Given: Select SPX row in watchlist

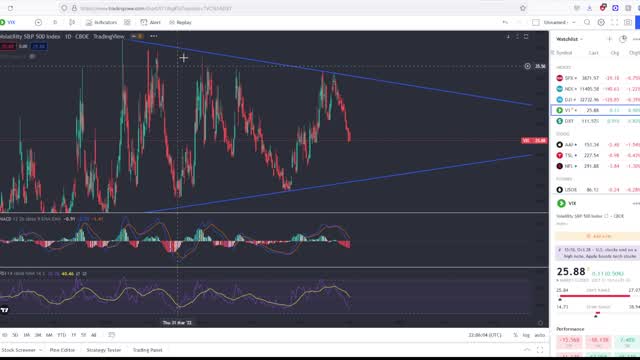Looking at the screenshot, I should coord(595,78).
